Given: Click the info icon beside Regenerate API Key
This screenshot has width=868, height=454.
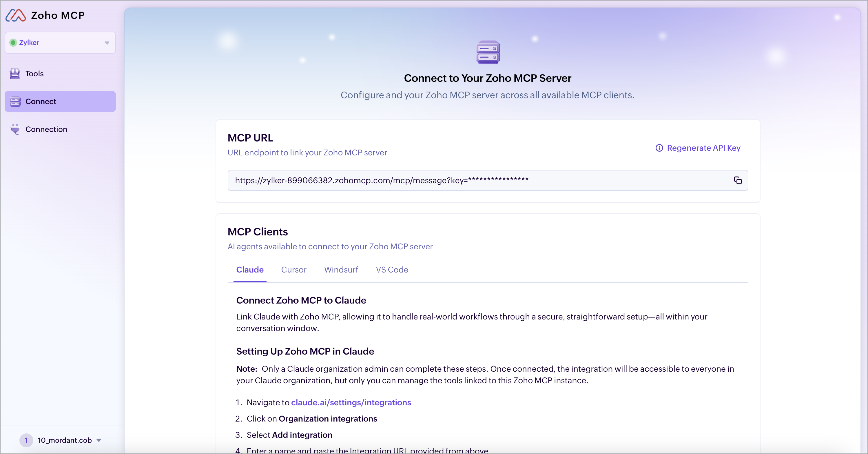Looking at the screenshot, I should 659,148.
